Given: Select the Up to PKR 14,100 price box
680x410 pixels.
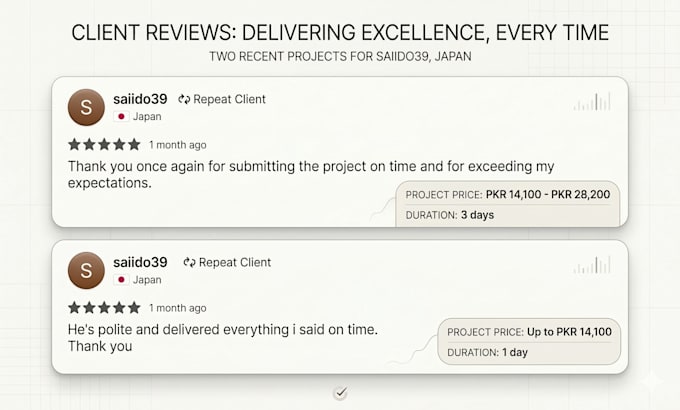Looking at the screenshot, I should (529, 332).
